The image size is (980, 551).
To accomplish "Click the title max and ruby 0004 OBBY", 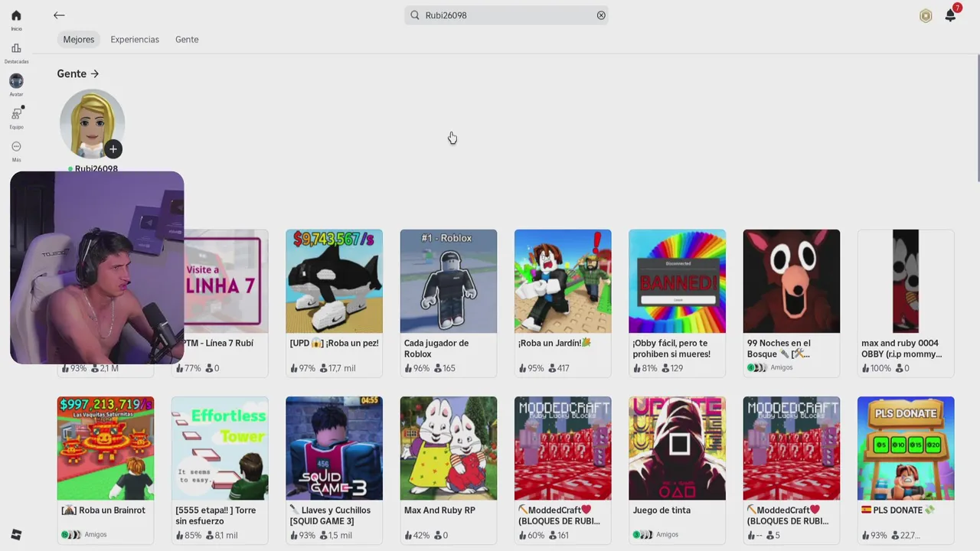I will 902,348.
